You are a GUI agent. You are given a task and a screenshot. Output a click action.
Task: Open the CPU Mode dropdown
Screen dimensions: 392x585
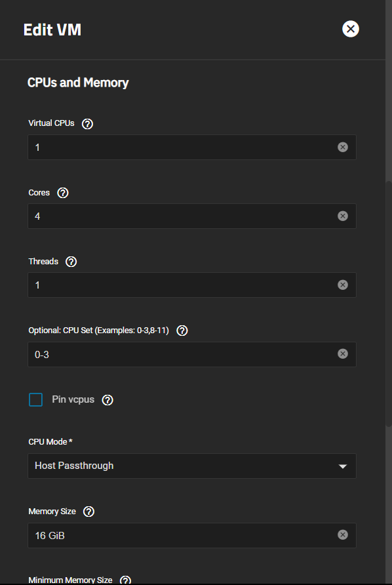pyautogui.click(x=192, y=466)
